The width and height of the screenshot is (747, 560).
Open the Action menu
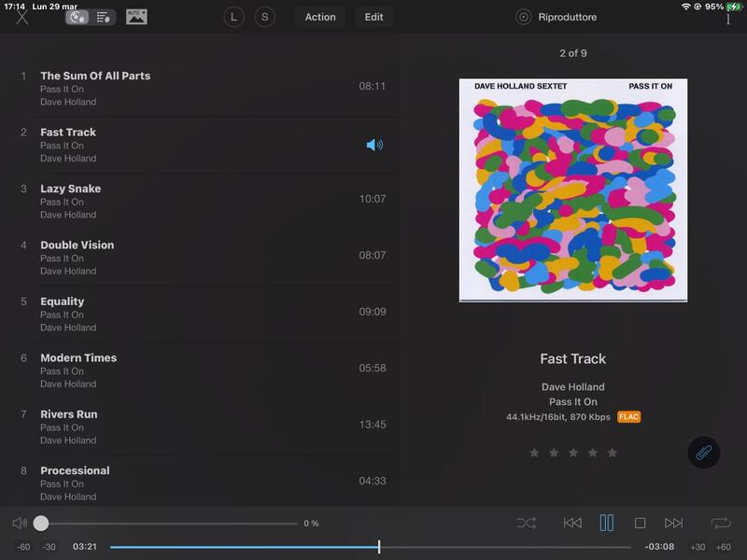tap(320, 17)
